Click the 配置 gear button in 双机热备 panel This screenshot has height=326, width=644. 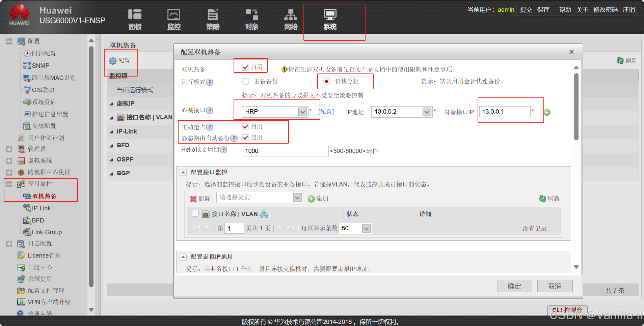tap(120, 61)
